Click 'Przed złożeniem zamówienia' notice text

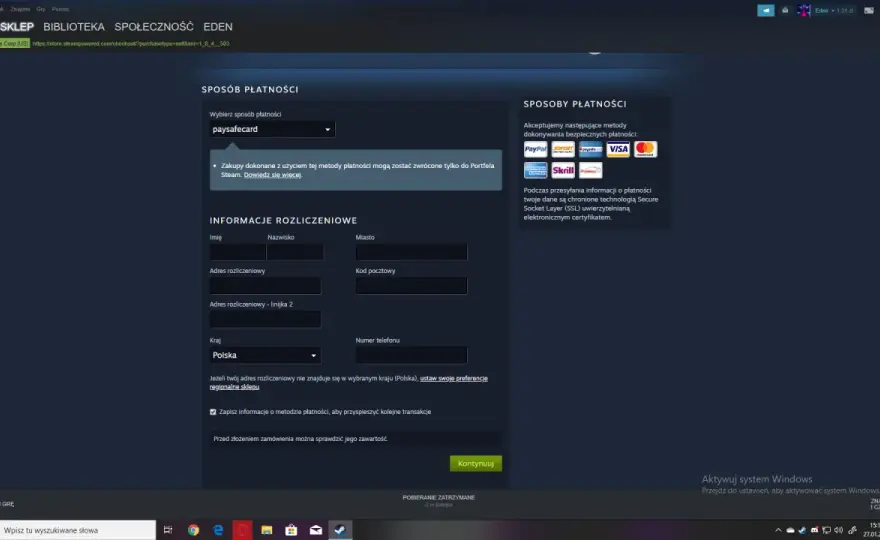(x=300, y=439)
